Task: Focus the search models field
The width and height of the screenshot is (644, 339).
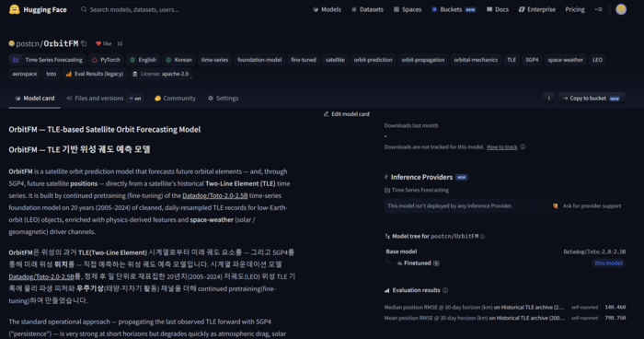Action: coord(155,9)
